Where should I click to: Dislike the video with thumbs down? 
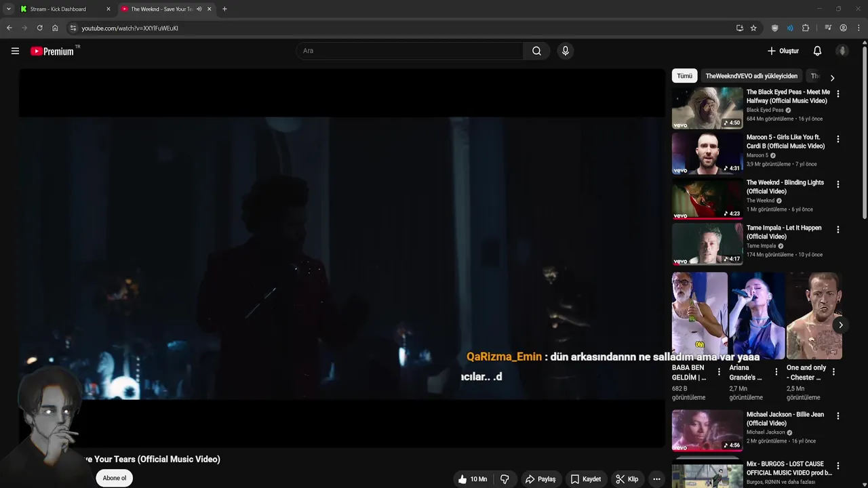[x=505, y=479]
